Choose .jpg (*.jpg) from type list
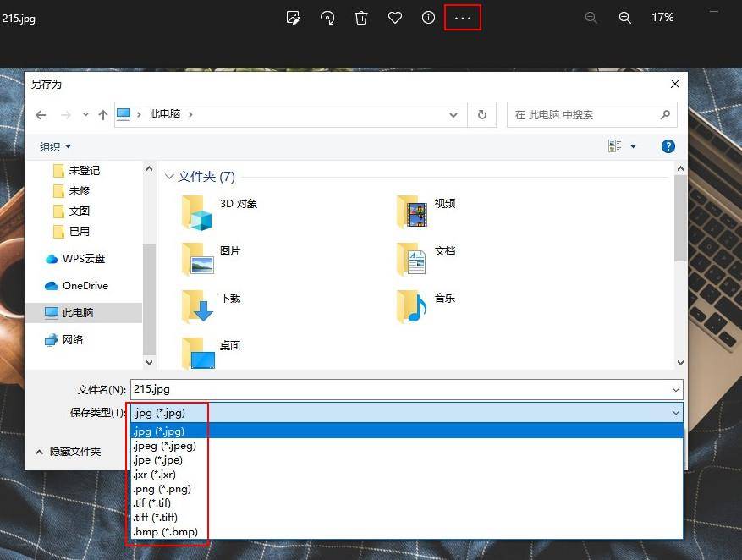This screenshot has width=742, height=560. pos(406,431)
